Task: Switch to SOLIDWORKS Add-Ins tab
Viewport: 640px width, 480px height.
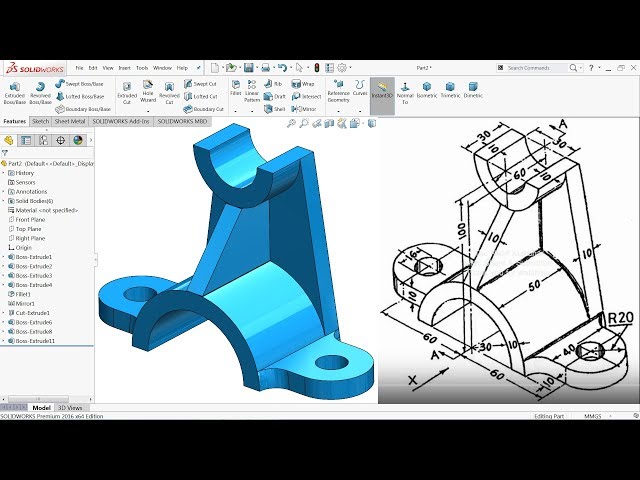Action: 121,121
